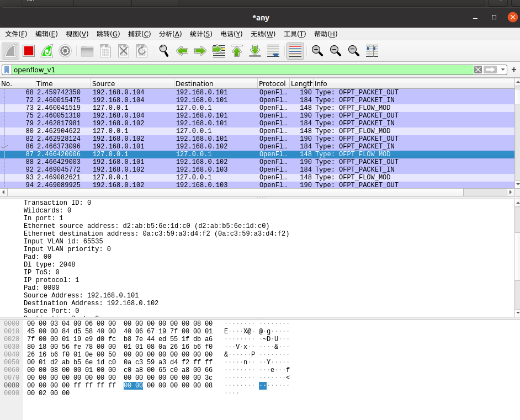Image resolution: width=520 pixels, height=420 pixels.
Task: Open the 视图(V) menu
Action: [77, 34]
